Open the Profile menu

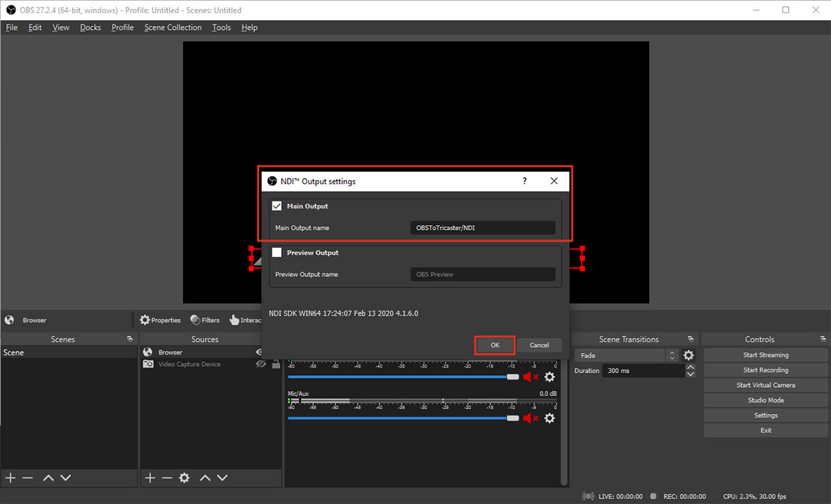(x=123, y=28)
